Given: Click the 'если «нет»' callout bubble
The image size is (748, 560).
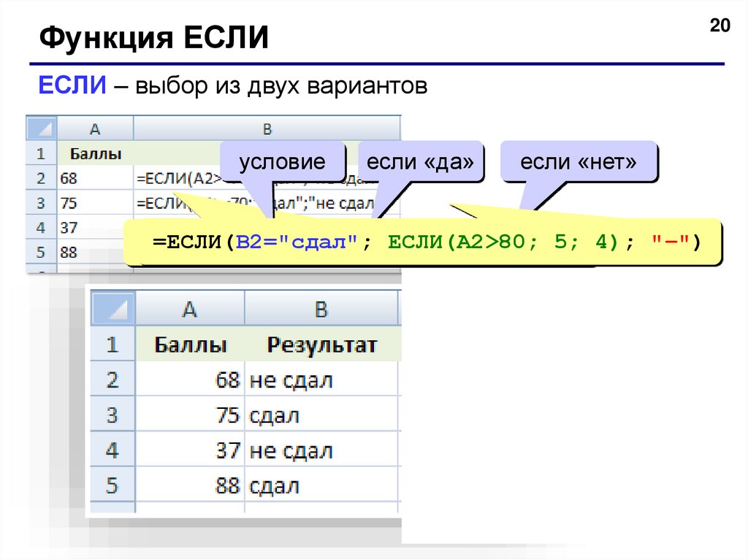Looking at the screenshot, I should coord(579,161).
